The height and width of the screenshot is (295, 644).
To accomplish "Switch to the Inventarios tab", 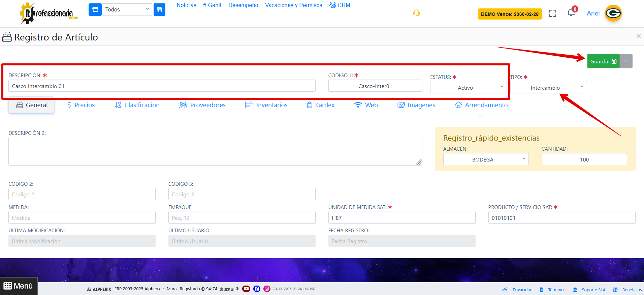I will point(266,105).
